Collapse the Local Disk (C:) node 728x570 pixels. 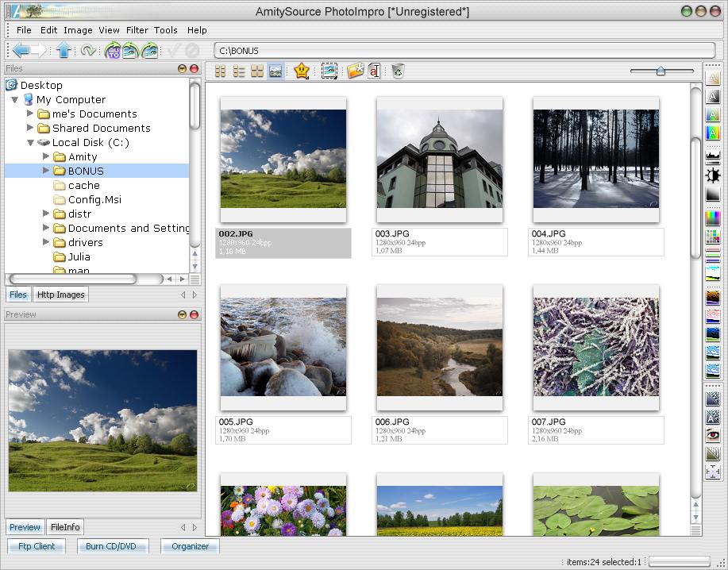[30, 143]
